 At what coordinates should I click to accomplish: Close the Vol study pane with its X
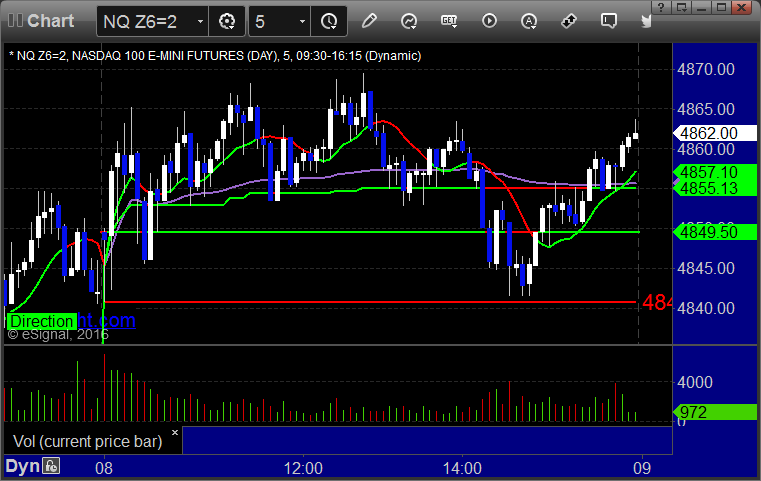175,432
